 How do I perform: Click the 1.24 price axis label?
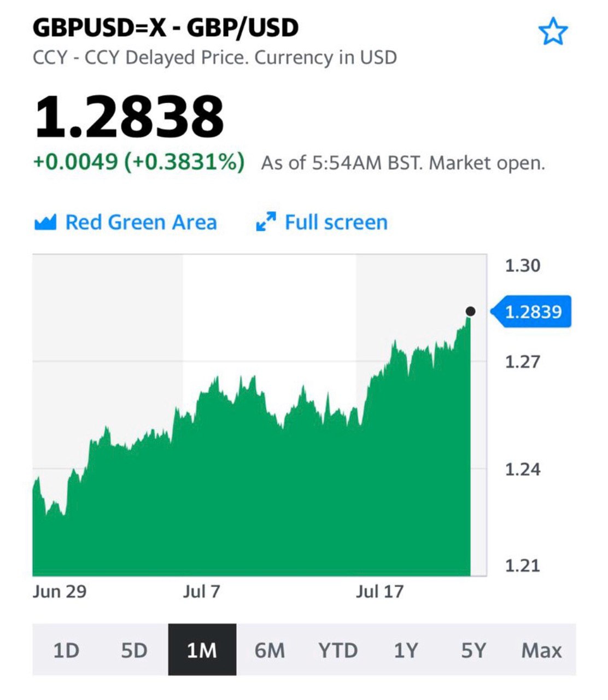[x=523, y=469]
